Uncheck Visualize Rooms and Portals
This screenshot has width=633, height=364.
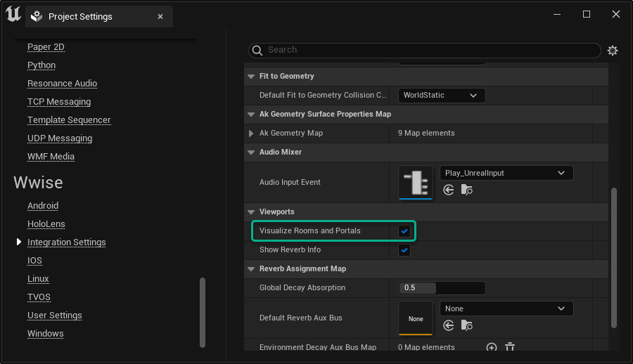(x=404, y=231)
